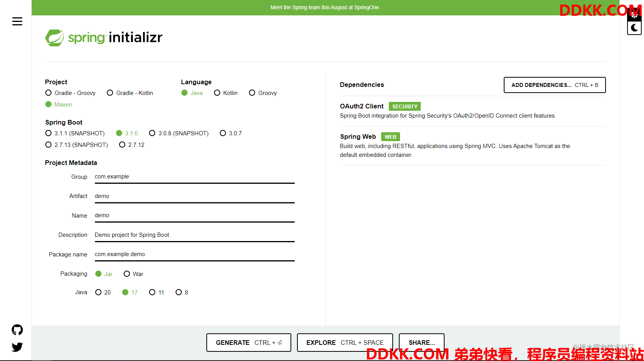Select Java version 11
Image resolution: width=644 pixels, height=361 pixels.
pyautogui.click(x=156, y=293)
